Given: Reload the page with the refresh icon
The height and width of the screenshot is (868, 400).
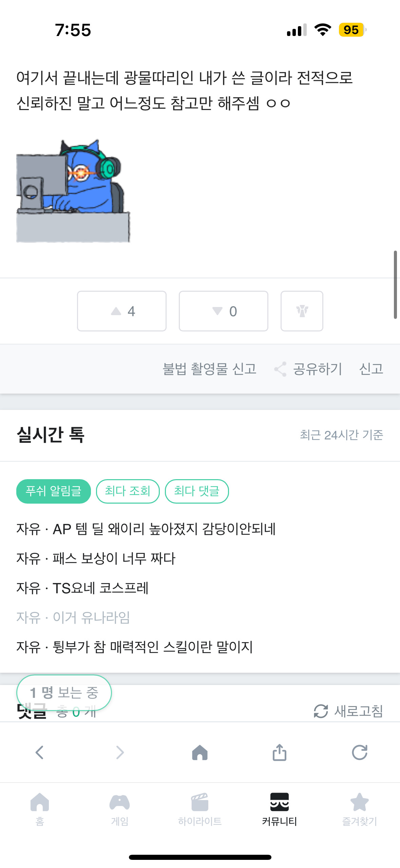Looking at the screenshot, I should click(x=360, y=753).
